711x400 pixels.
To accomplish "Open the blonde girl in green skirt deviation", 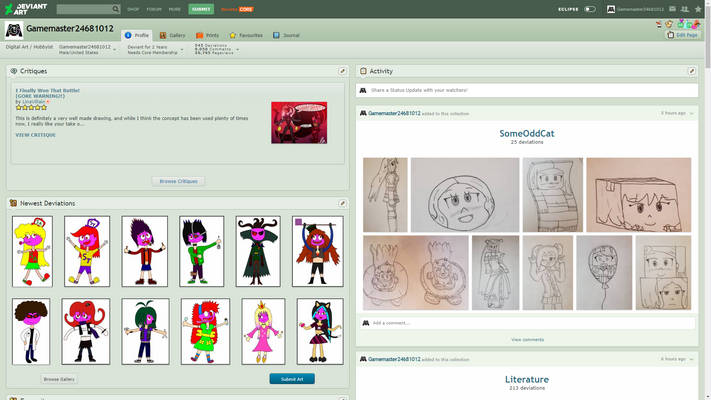I will pyautogui.click(x=32, y=251).
